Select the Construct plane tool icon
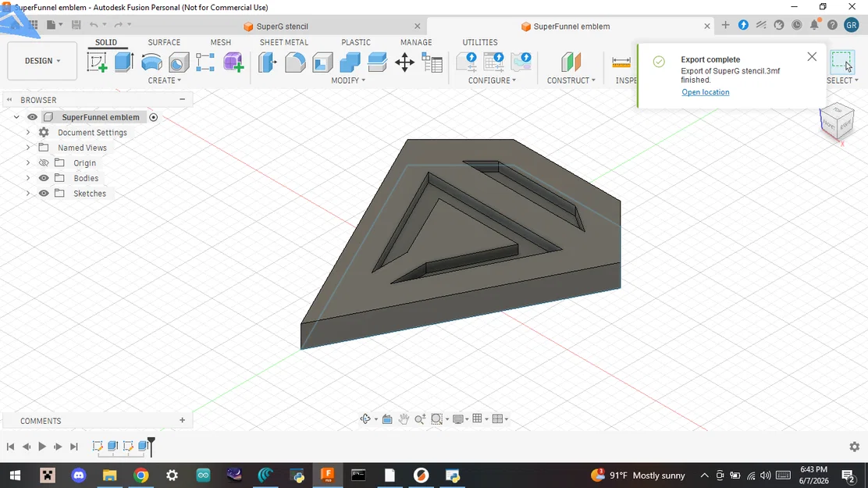The image size is (868, 488). (x=571, y=62)
